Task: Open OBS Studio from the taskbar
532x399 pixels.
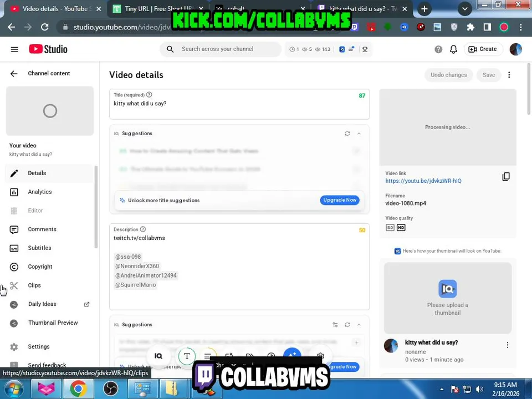Action: pos(110,389)
